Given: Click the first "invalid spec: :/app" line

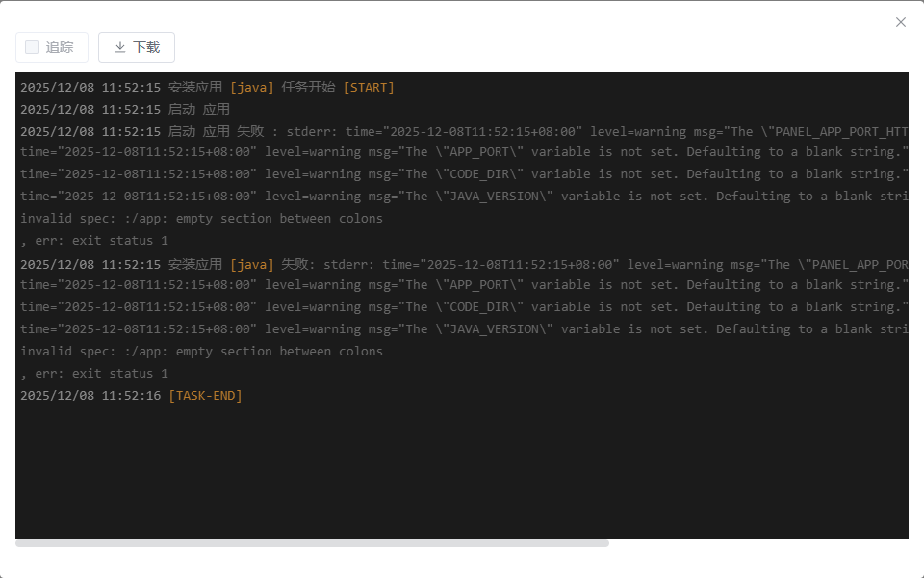Looking at the screenshot, I should (x=201, y=219).
